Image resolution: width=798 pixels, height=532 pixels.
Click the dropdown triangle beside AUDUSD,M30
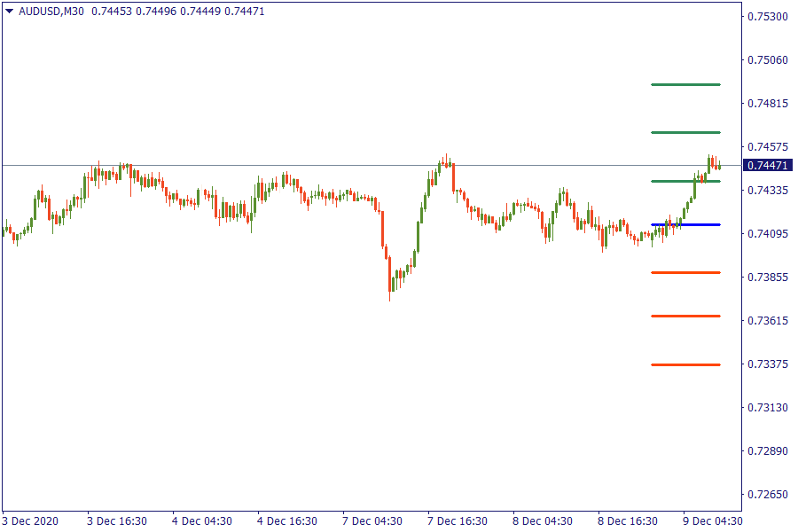click(x=10, y=12)
